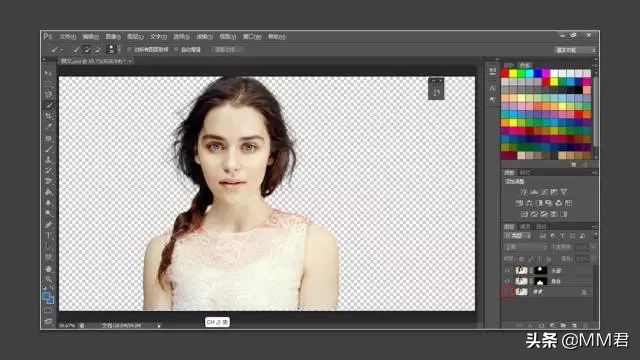The image size is (640, 360).
Task: Open the File menu
Action: [68, 37]
